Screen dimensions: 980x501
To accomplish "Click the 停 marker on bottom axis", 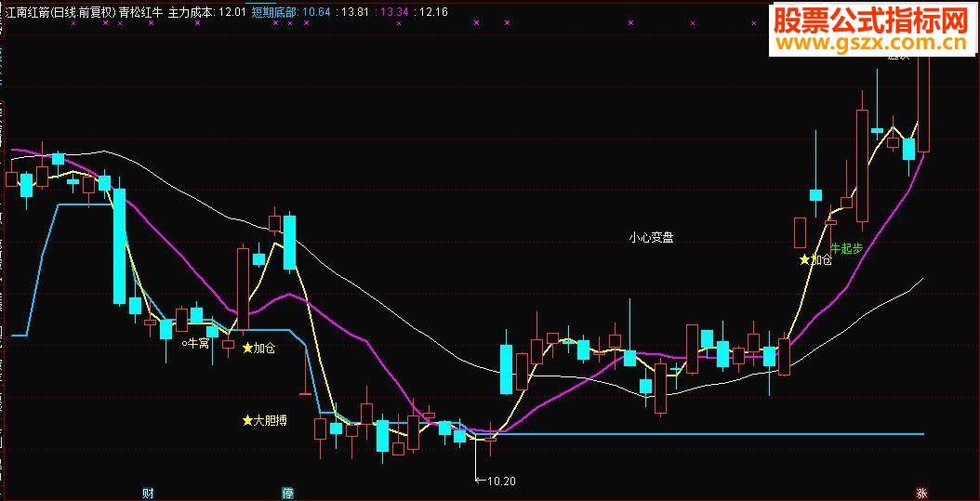I will [287, 494].
